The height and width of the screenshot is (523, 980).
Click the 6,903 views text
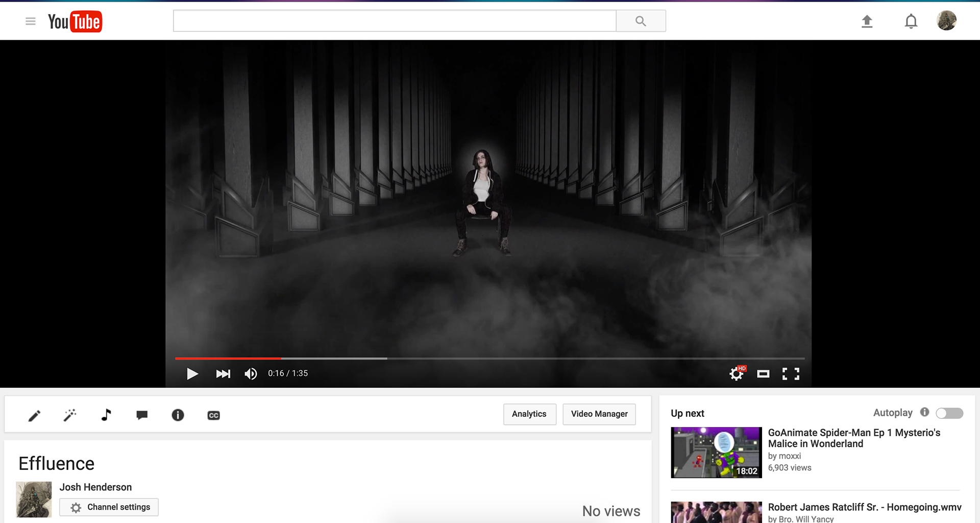[790, 468]
